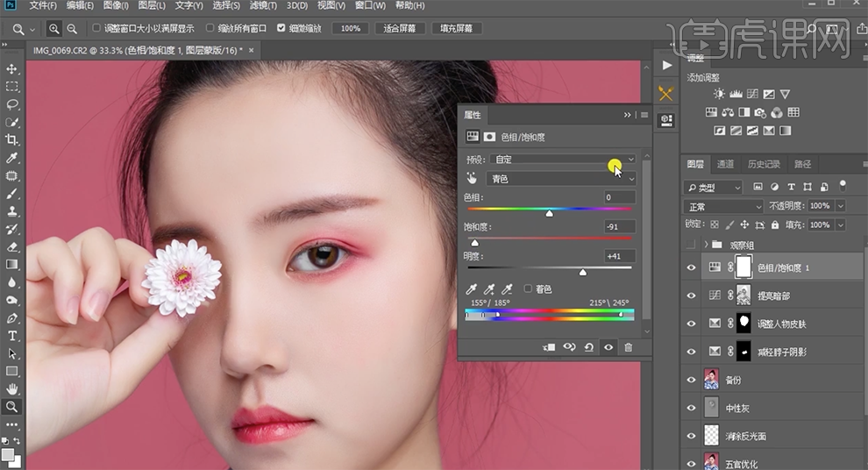Select the Eyedropper tool in toolbar
The height and width of the screenshot is (470, 868).
pos(11,158)
